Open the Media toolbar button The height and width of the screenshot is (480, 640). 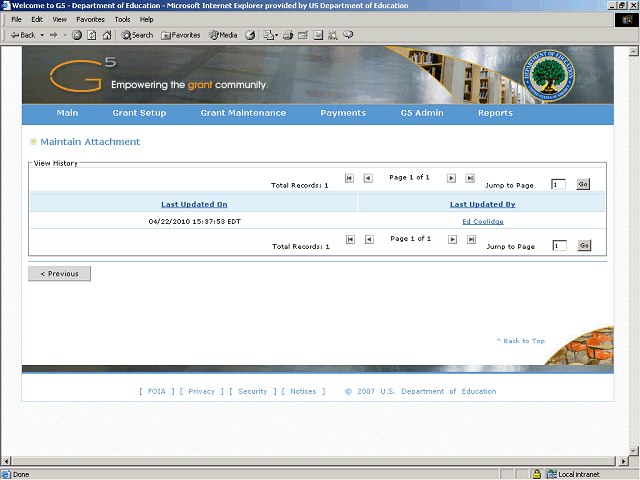coord(223,35)
